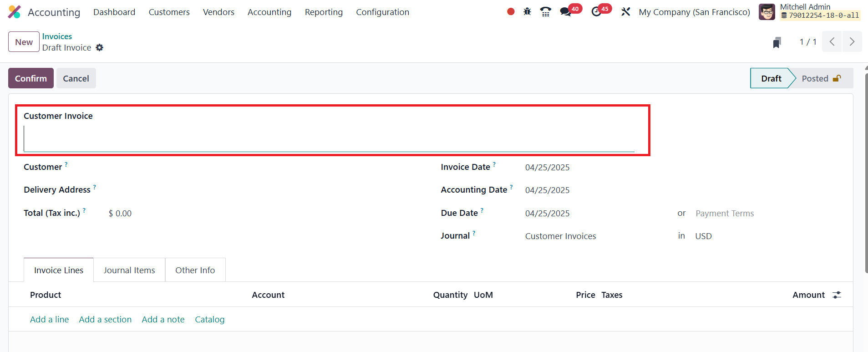Click the Add a note link

coord(163,320)
